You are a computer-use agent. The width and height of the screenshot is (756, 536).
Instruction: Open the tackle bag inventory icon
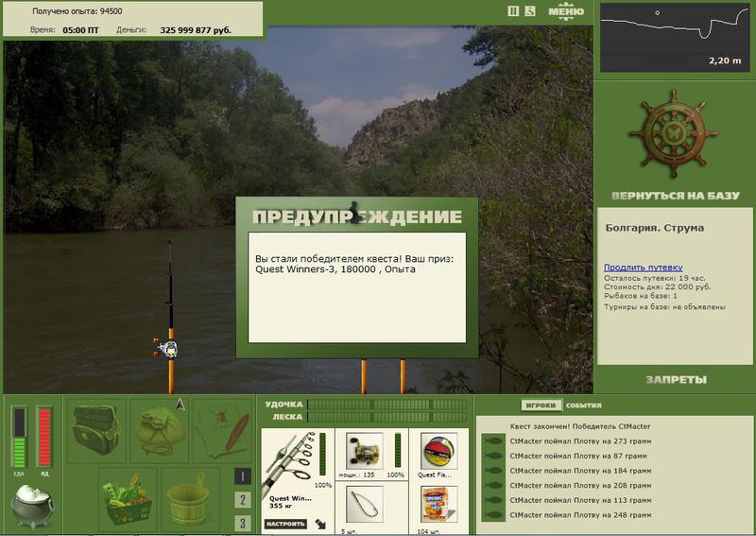pyautogui.click(x=96, y=429)
